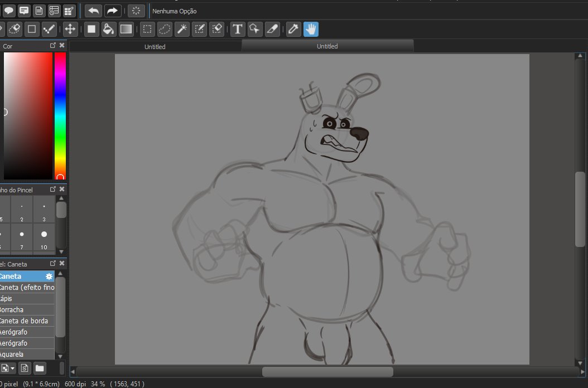Select the selection eraser tool

217,29
